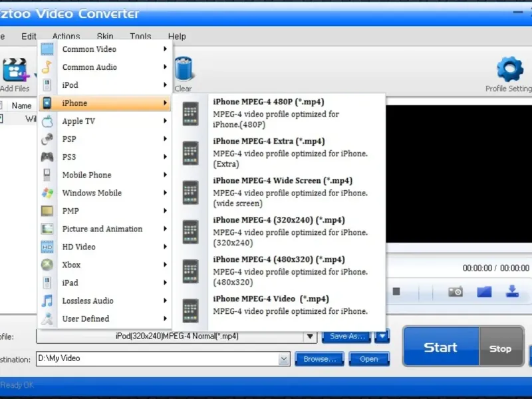Click the PMP player icon

(x=47, y=211)
